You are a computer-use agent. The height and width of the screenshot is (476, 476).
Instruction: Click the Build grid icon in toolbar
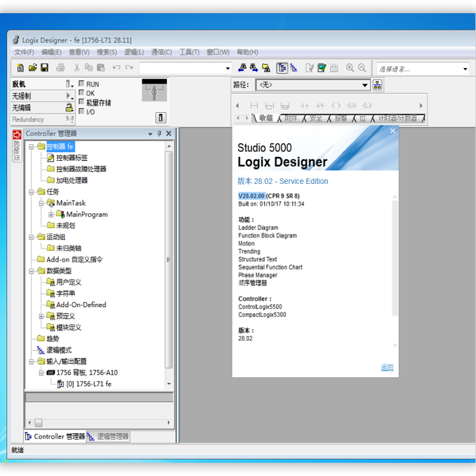pos(334,68)
